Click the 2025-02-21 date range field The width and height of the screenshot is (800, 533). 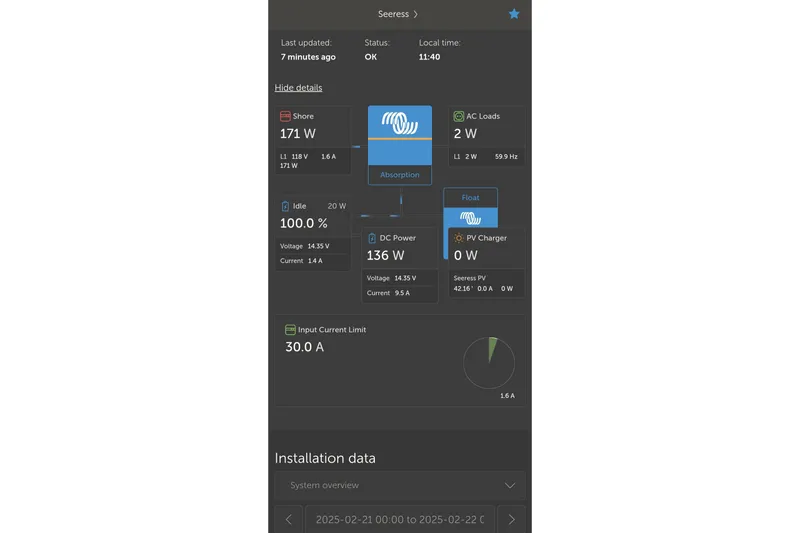(400, 519)
